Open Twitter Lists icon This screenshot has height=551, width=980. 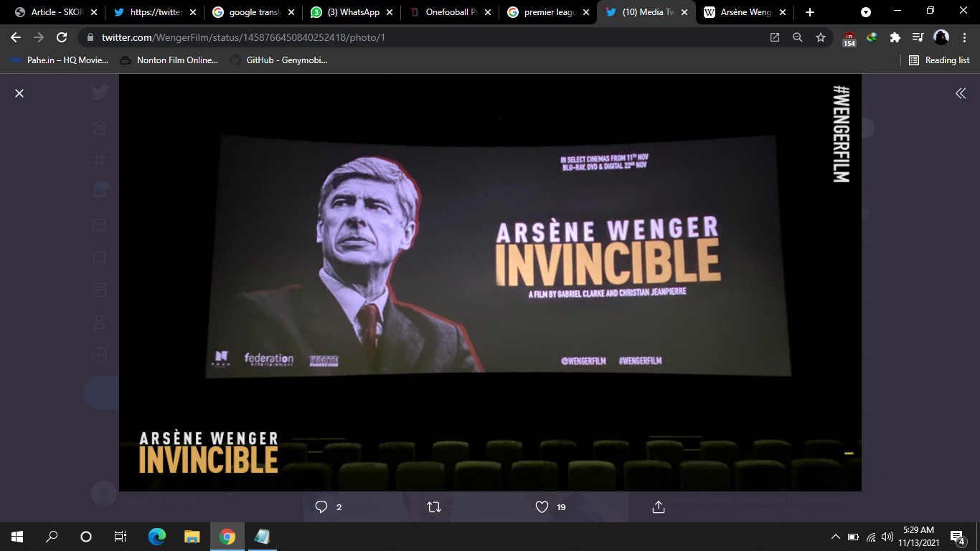point(99,290)
